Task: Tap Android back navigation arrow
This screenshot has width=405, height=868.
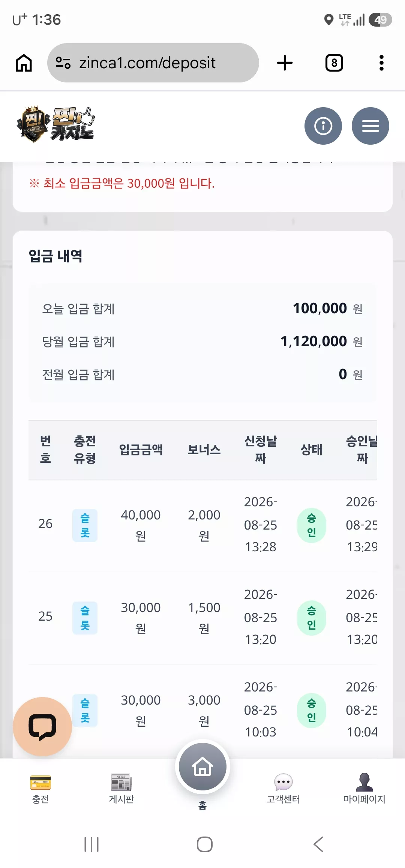Action: (318, 844)
